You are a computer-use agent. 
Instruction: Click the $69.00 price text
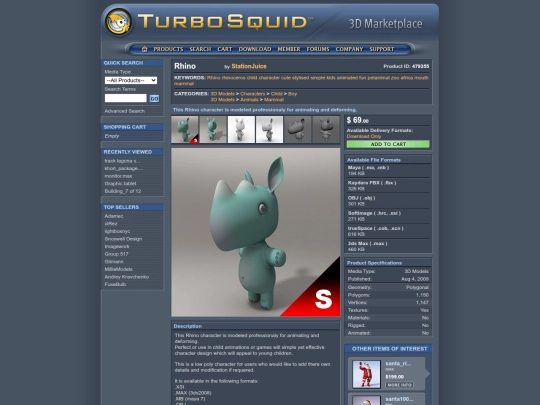pos(357,120)
